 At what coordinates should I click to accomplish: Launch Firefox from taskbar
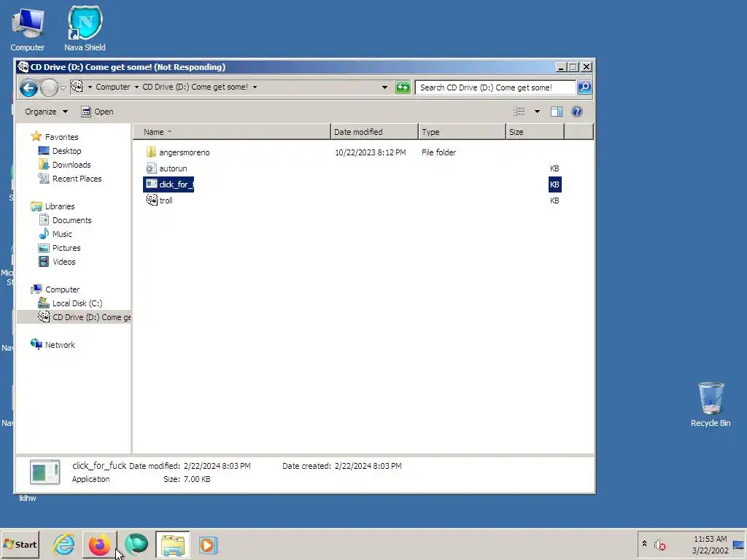99,544
